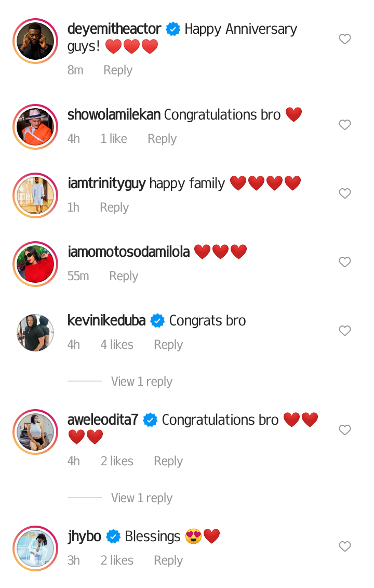
Task: Open the iamomotosodamilola username link
Action: [x=128, y=252]
